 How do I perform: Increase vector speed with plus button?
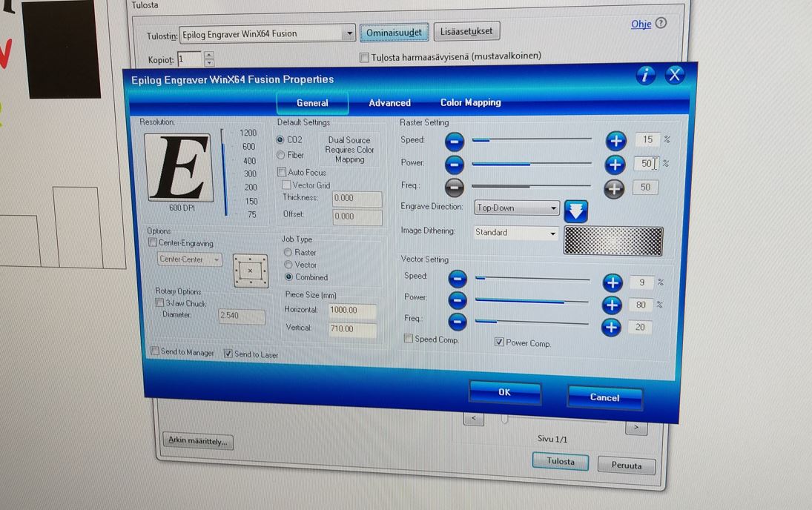point(613,282)
